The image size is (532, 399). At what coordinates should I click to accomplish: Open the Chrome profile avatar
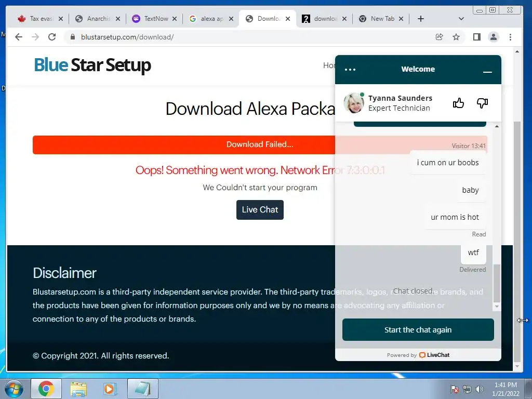494,37
